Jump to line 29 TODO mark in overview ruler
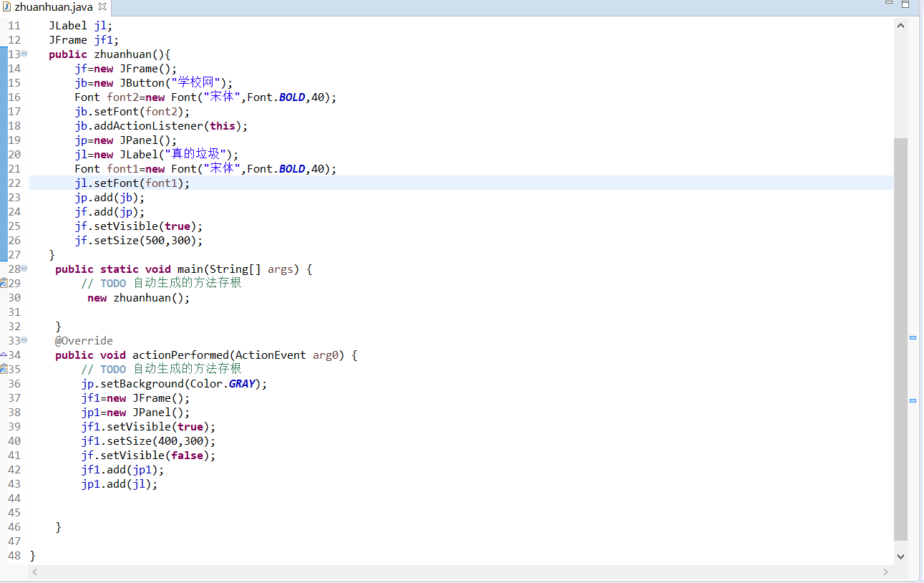Image resolution: width=924 pixels, height=583 pixels. [913, 337]
